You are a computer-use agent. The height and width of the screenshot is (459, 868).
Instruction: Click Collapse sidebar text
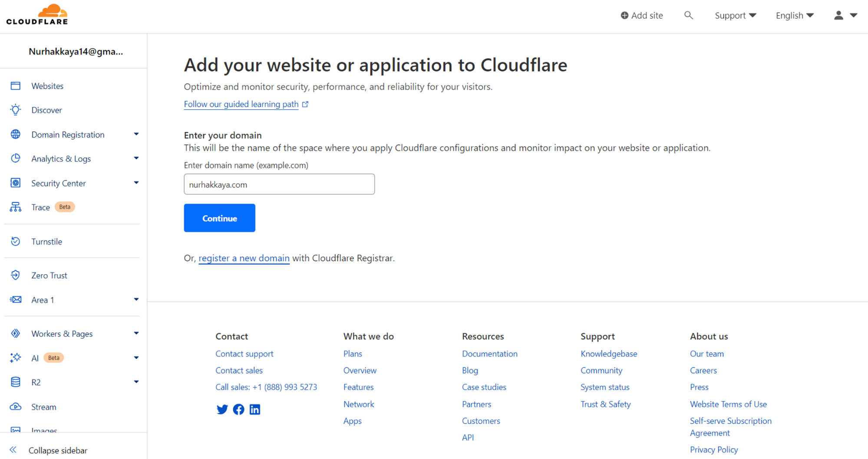pos(58,450)
